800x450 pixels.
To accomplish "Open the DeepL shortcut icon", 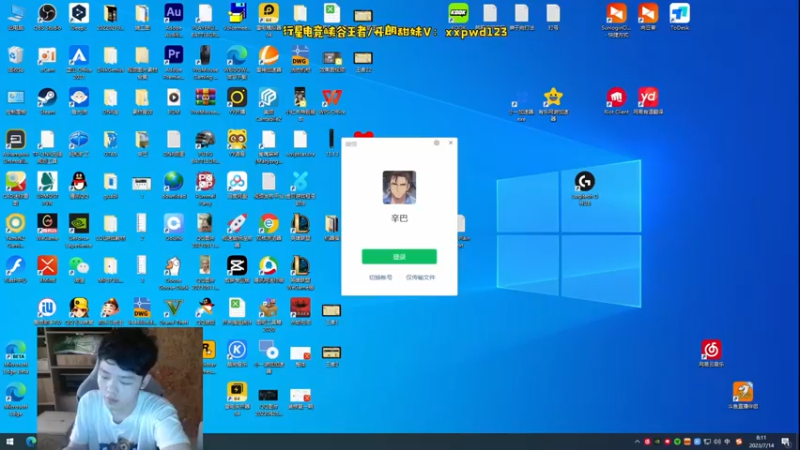I will tap(79, 13).
